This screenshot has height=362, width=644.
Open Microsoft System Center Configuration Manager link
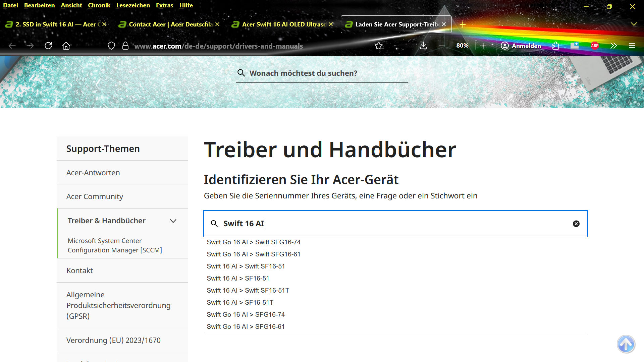tap(115, 245)
